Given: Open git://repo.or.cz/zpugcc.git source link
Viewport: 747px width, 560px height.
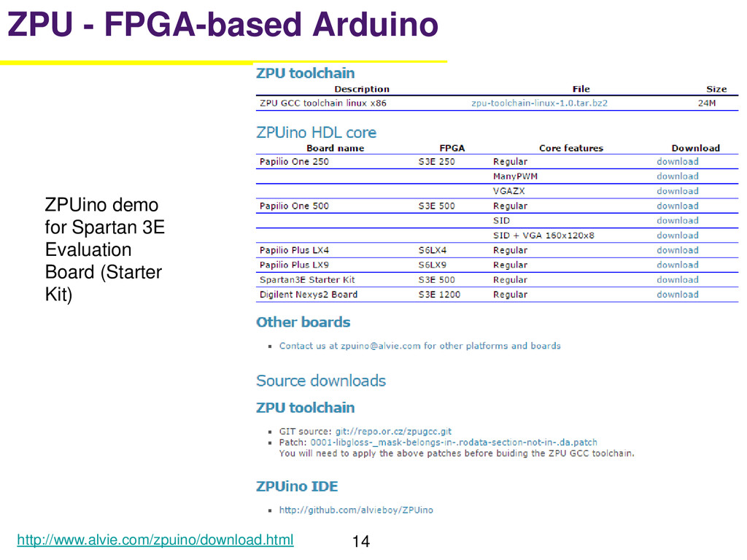Looking at the screenshot, I should click(x=393, y=432).
